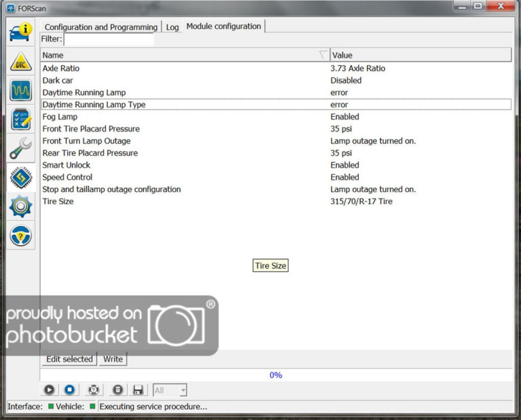Open the Settings gear icon
521x420 pixels.
tap(20, 206)
